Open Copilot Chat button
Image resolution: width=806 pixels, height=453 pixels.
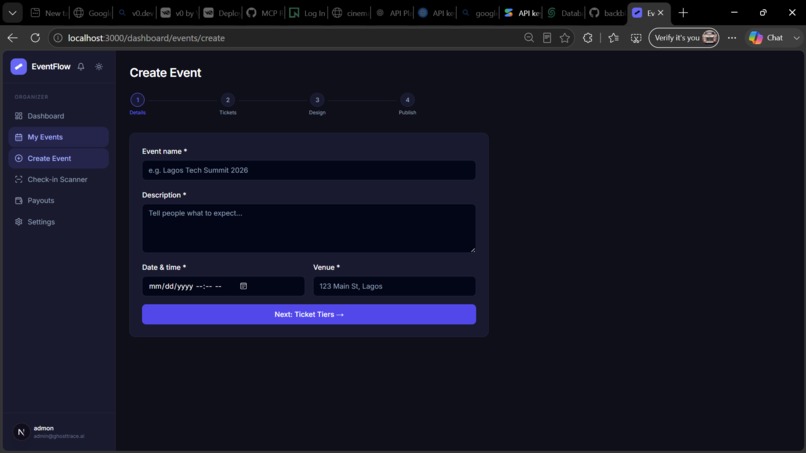pos(766,38)
